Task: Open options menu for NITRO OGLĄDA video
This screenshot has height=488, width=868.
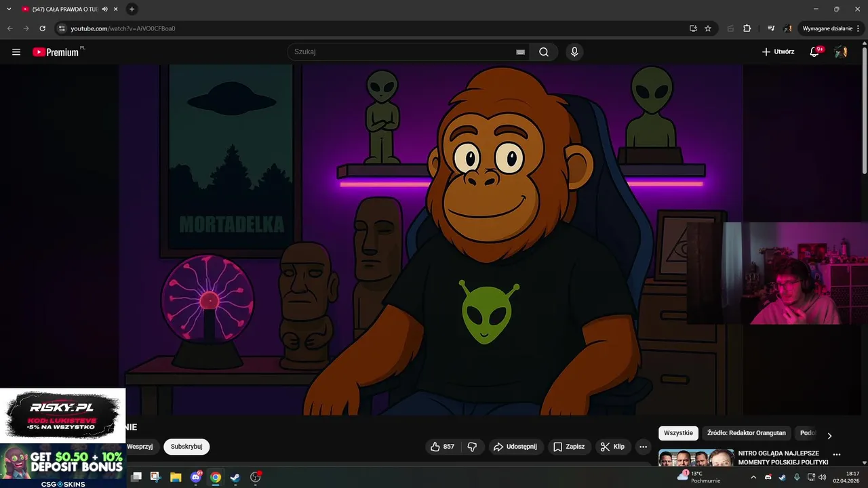Action: coord(837,455)
